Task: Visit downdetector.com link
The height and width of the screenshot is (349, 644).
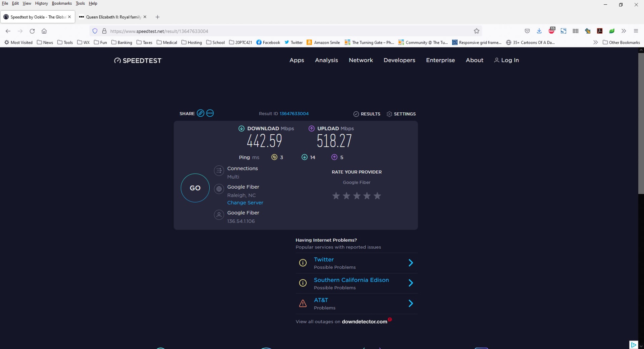Action: point(365,321)
